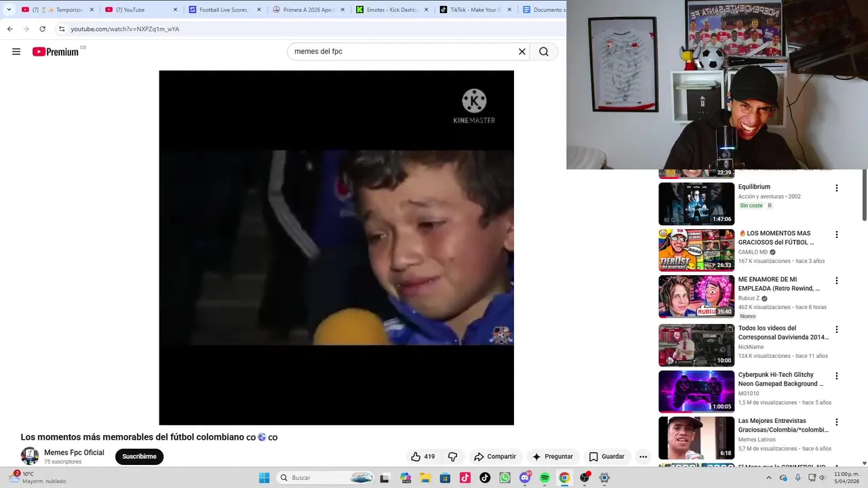
Task: Visit the Rubius Z channel name
Action: [749, 298]
